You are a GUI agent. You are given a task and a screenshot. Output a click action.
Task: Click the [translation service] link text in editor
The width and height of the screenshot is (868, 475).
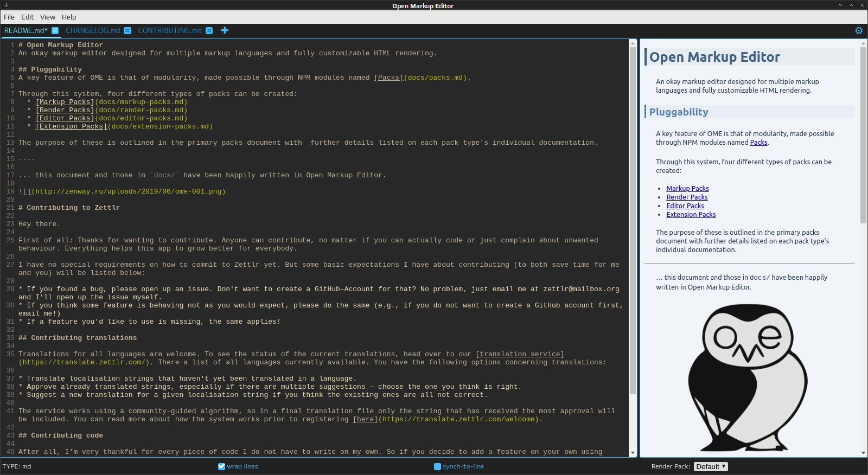point(520,354)
